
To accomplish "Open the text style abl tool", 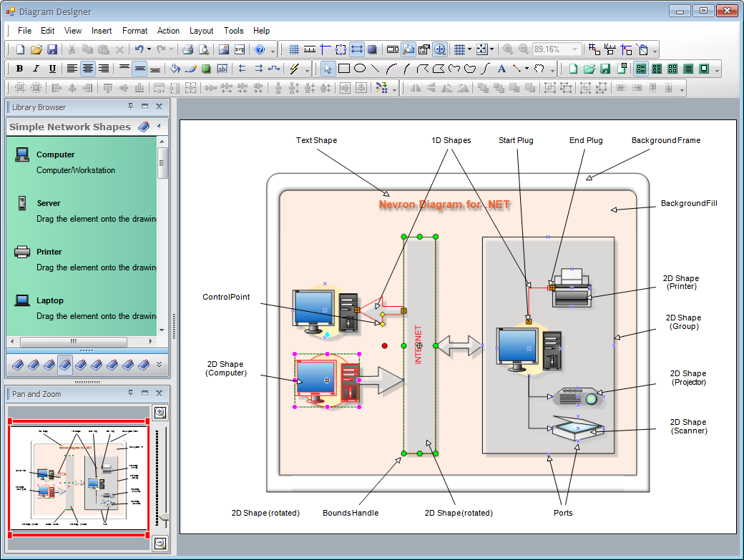I will click(x=222, y=69).
